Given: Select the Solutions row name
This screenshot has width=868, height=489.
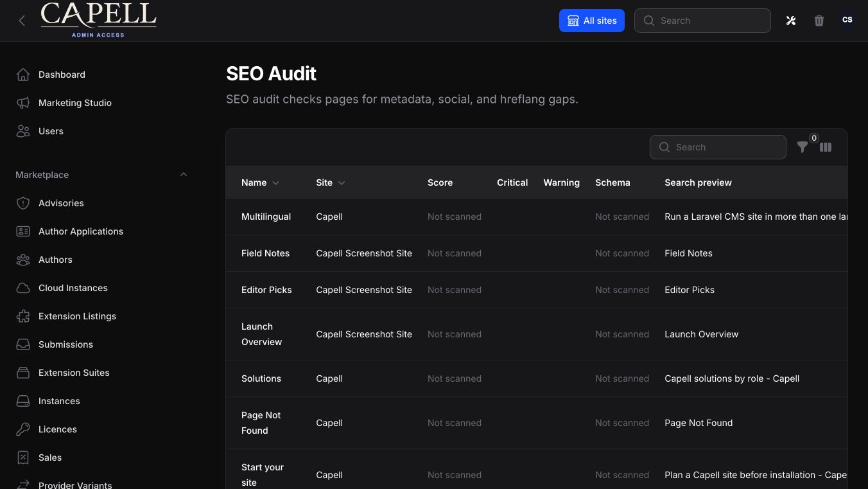Looking at the screenshot, I should [x=261, y=378].
